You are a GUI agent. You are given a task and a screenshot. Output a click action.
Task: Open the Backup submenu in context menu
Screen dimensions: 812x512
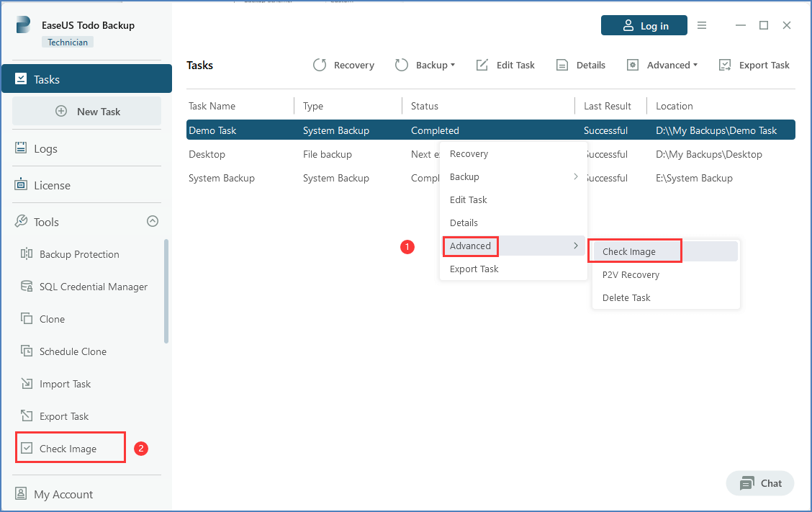[513, 176]
